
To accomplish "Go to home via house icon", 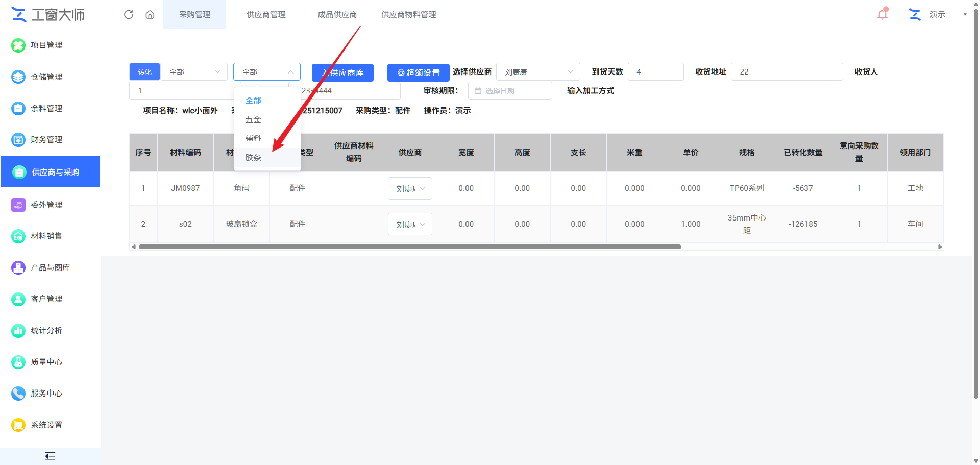I will point(150,14).
